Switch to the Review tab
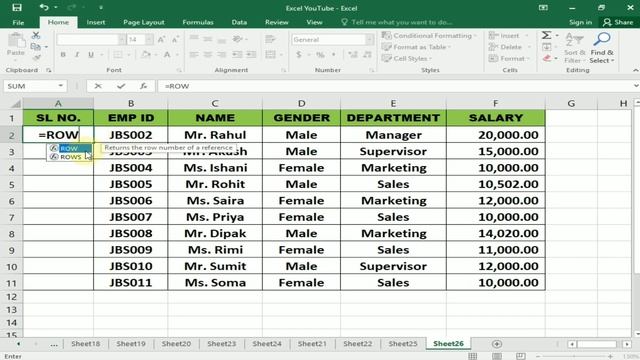640x360 pixels. pyautogui.click(x=276, y=22)
